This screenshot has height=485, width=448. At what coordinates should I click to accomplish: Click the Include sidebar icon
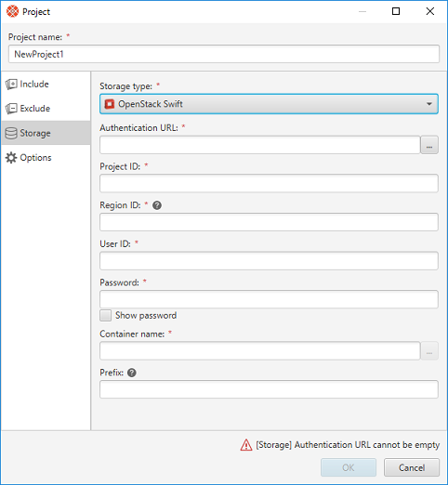pos(11,85)
